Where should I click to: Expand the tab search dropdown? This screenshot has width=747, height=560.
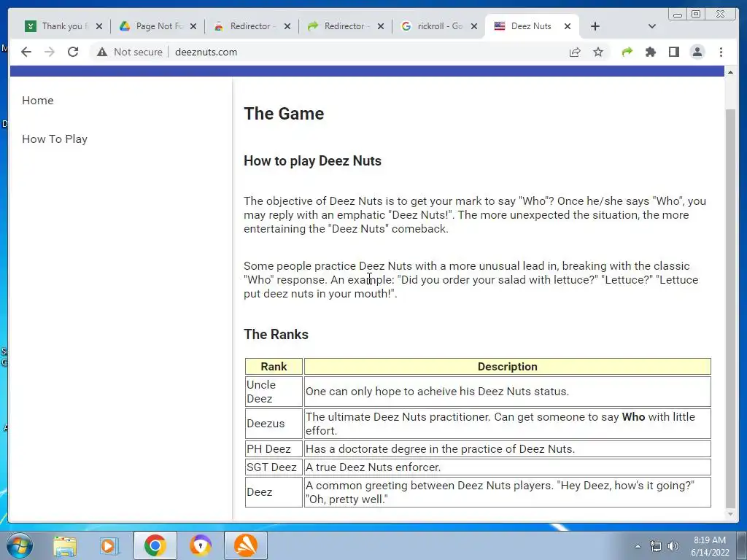tap(652, 26)
